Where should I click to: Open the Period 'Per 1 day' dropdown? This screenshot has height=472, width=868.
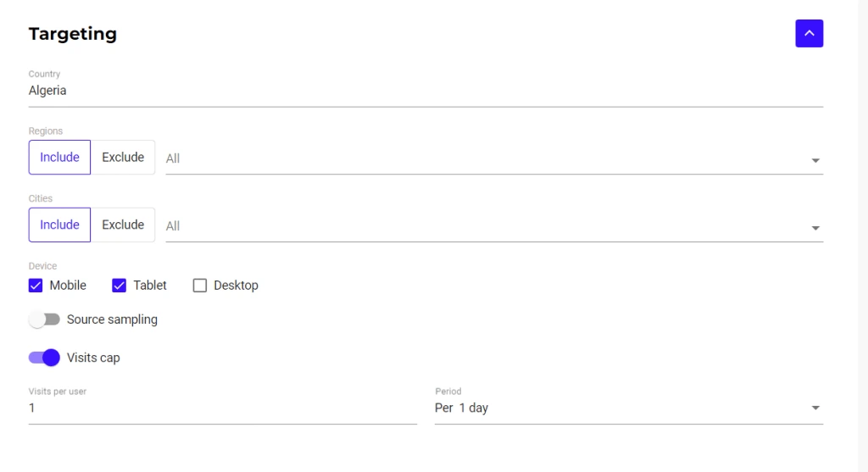pyautogui.click(x=619, y=408)
